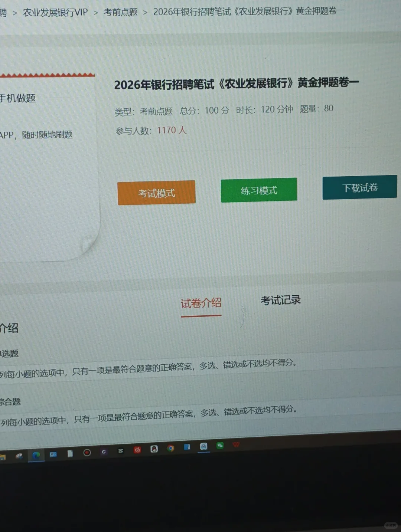
Task: Click 题量: 80 text
Action: [x=316, y=108]
